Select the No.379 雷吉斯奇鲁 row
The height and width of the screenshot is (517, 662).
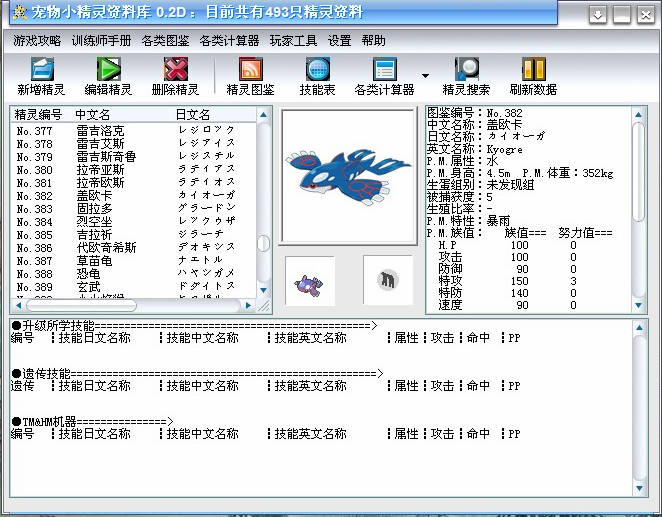tap(133, 157)
